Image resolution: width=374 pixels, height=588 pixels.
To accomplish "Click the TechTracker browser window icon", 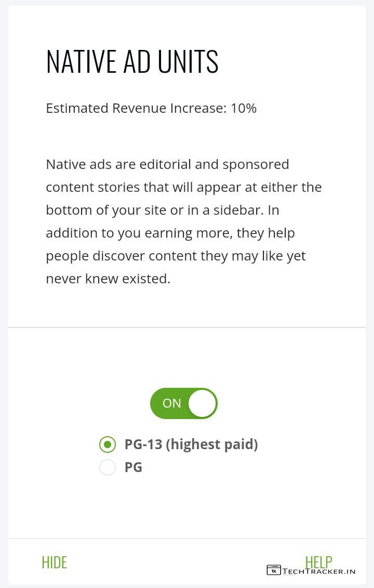I will tap(274, 570).
